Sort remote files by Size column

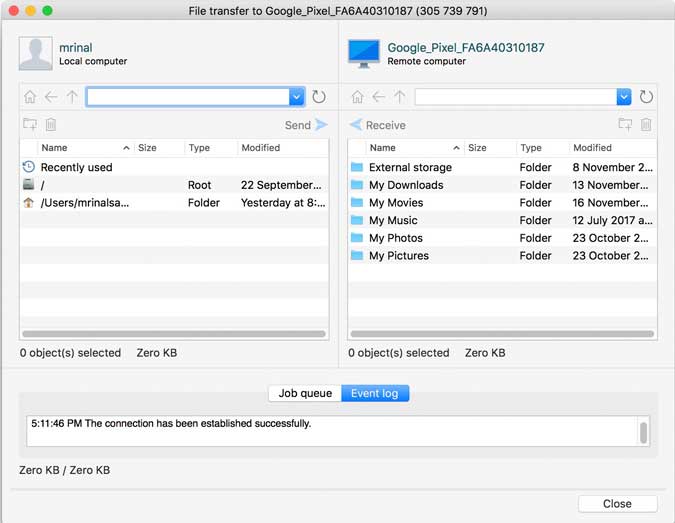[490, 148]
